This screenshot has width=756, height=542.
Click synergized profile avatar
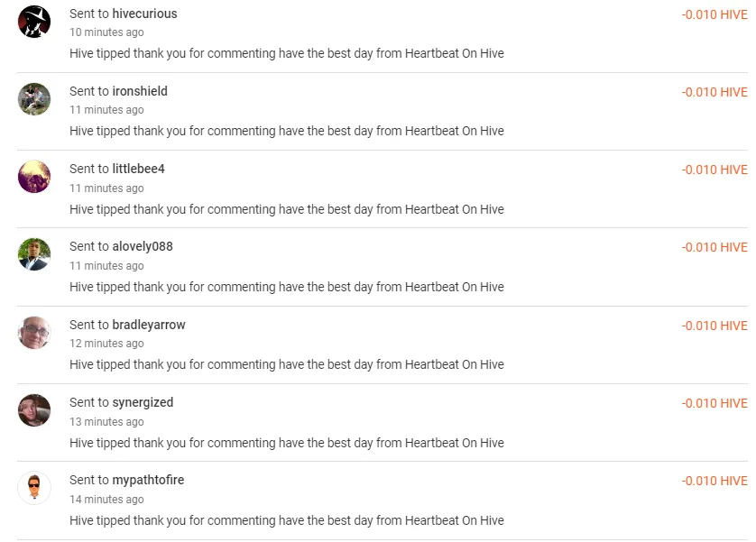(34, 410)
